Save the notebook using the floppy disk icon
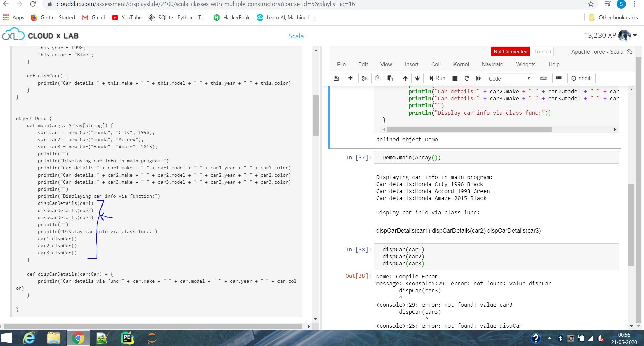This screenshot has width=644, height=346. pyautogui.click(x=336, y=78)
